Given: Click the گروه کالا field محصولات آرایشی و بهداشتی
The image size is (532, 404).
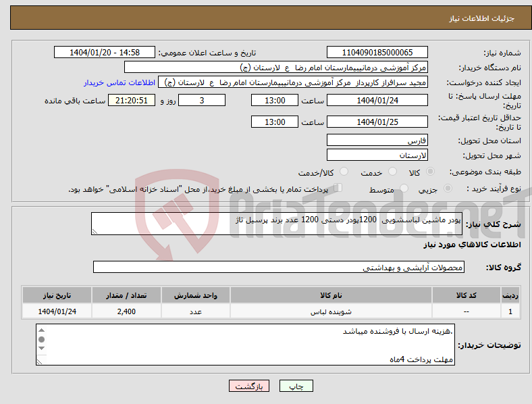Looking at the screenshot, I should pos(279,267).
